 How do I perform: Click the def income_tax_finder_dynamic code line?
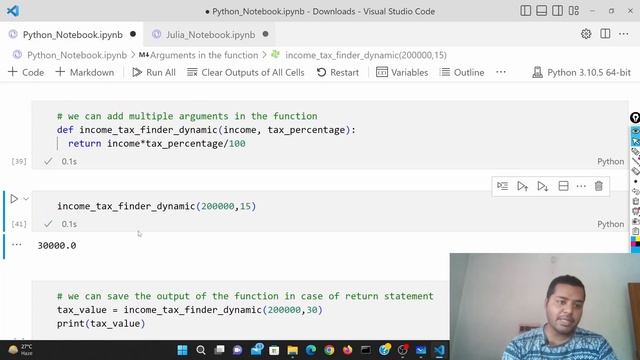pos(206,130)
